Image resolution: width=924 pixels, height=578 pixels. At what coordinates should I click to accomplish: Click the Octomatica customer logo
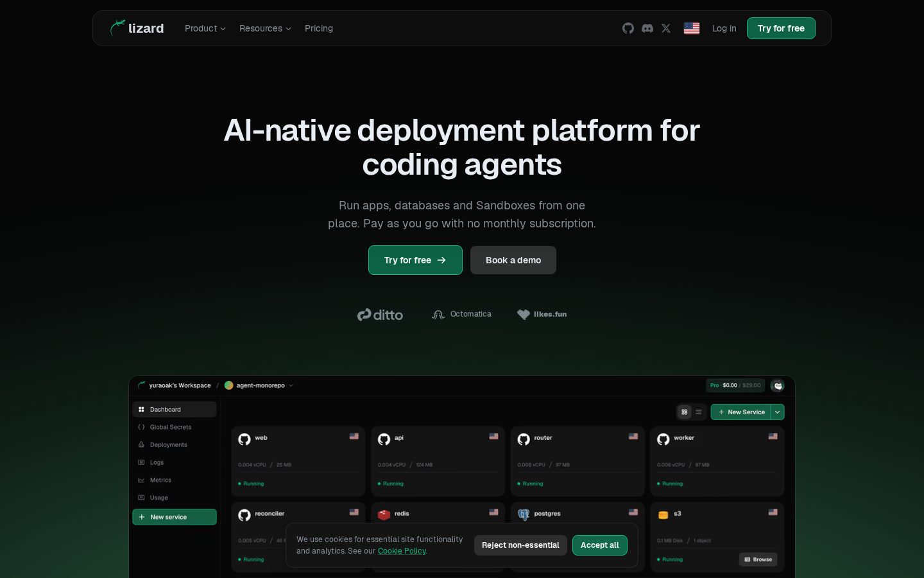tap(461, 314)
